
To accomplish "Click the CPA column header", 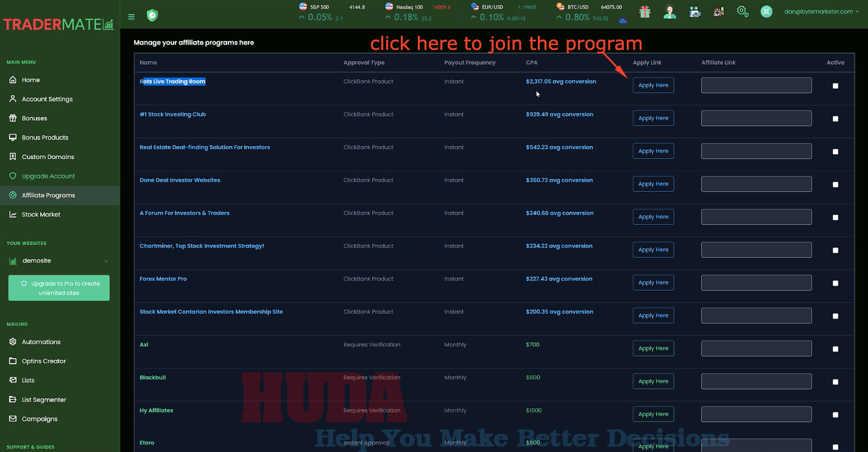I will coord(532,63).
